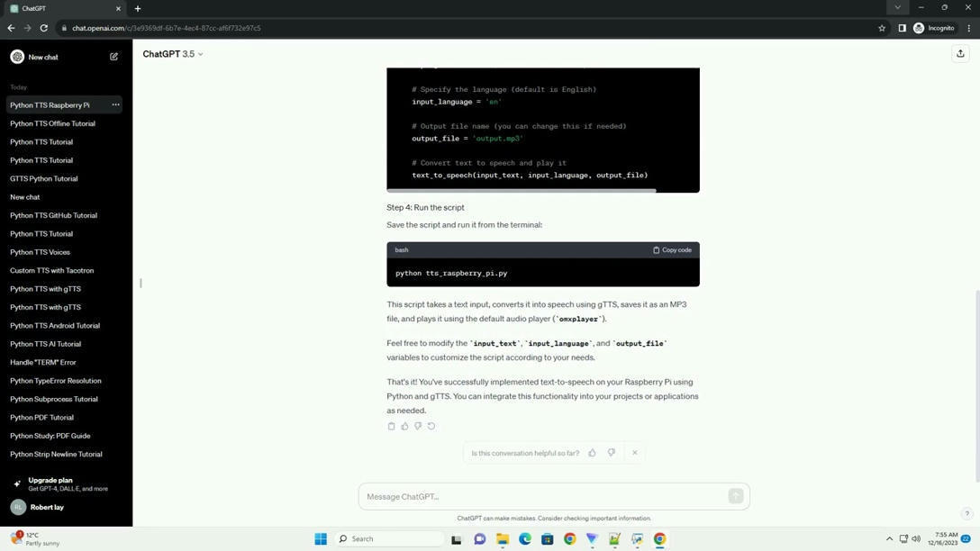Dismiss the conversation feedback prompt

pyautogui.click(x=634, y=453)
